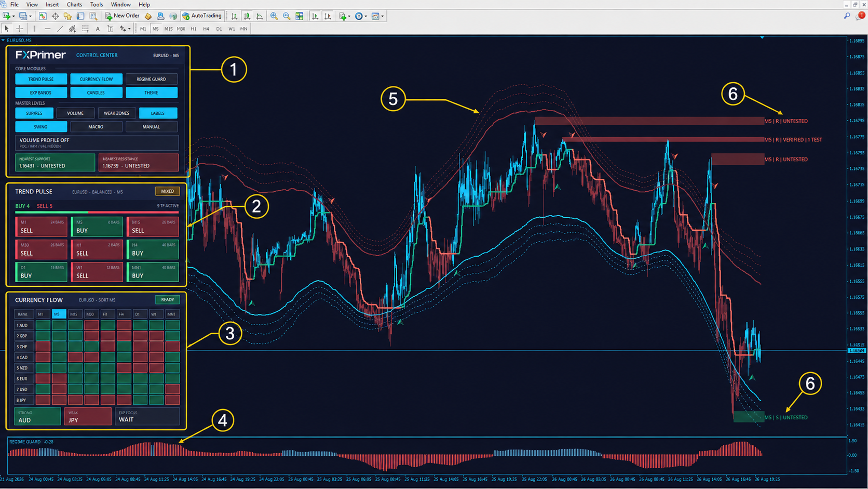Open the indicators list dropdown
Screen dimensions: 868x489
click(349, 16)
